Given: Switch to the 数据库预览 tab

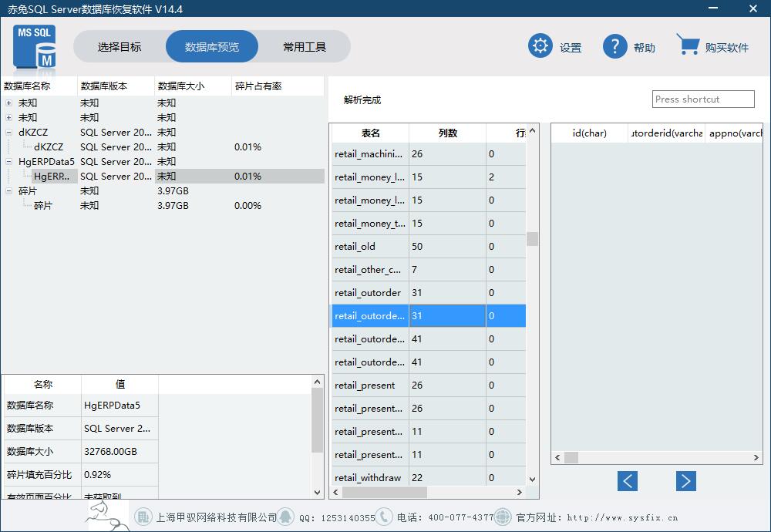Looking at the screenshot, I should 212,47.
